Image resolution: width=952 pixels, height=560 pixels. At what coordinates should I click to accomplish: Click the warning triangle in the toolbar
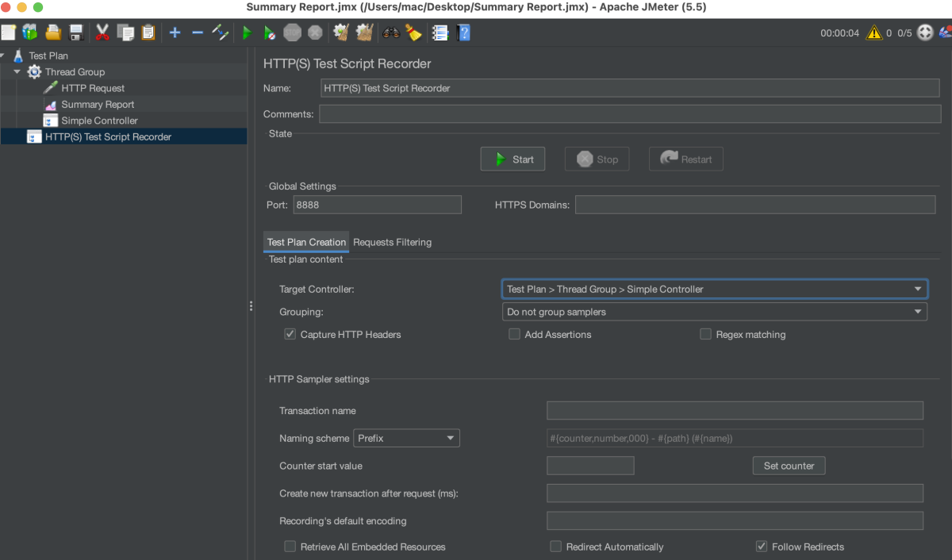pyautogui.click(x=873, y=33)
